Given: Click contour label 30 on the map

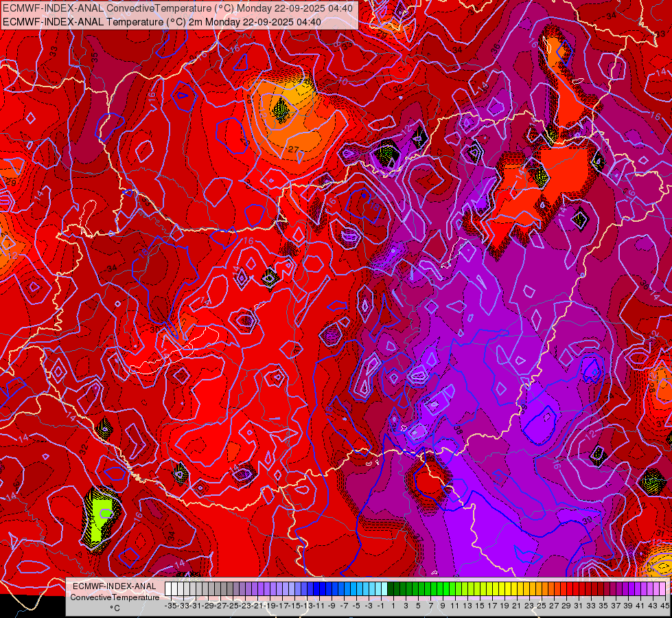Looking at the screenshot, I should 154,330.
